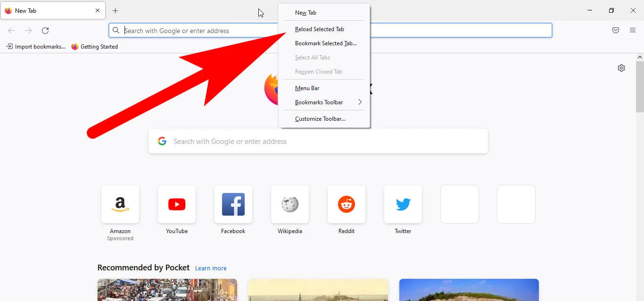
Task: Focus the address bar field
Action: pos(330,31)
